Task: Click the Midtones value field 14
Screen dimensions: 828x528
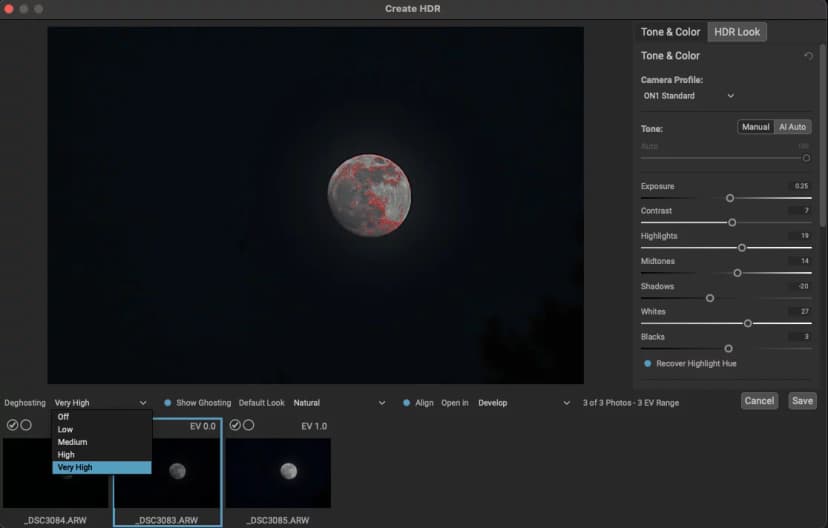Action: tap(799, 261)
